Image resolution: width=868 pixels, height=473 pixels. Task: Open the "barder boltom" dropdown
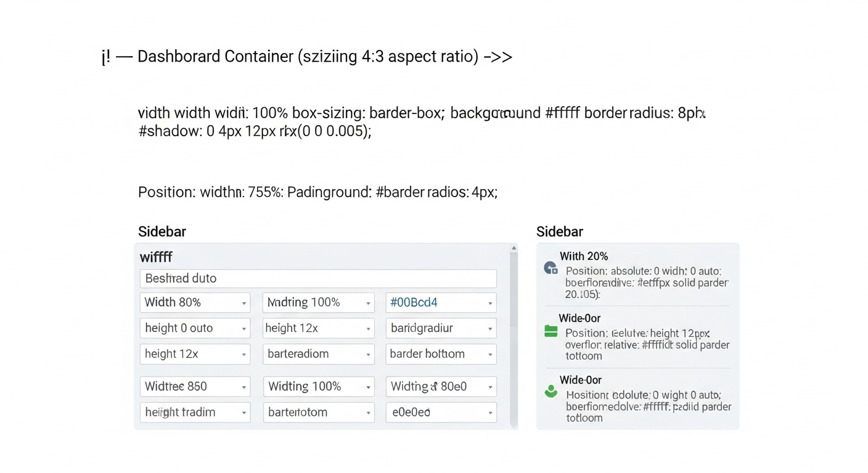click(441, 354)
